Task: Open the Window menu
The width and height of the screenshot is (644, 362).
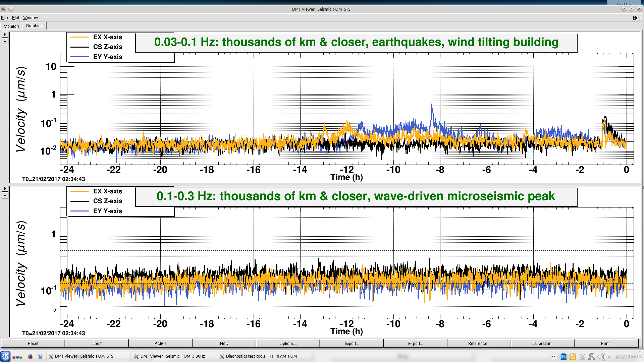Action: pyautogui.click(x=31, y=18)
